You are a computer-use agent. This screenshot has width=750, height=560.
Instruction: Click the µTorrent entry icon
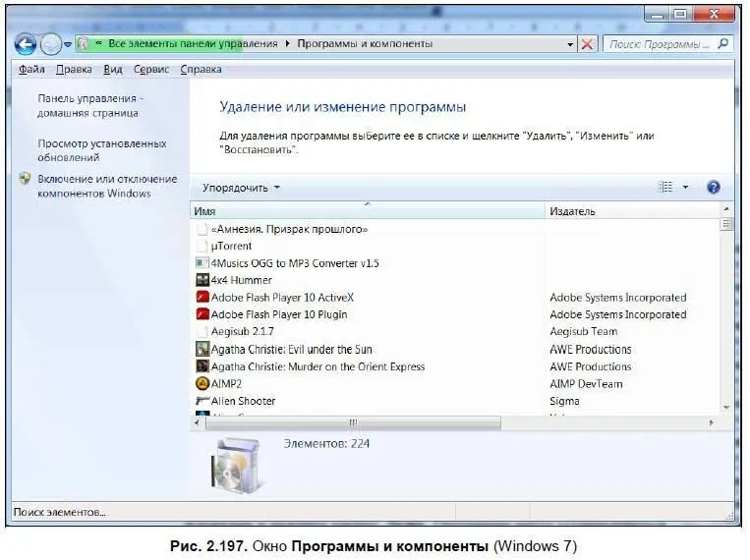tap(202, 246)
